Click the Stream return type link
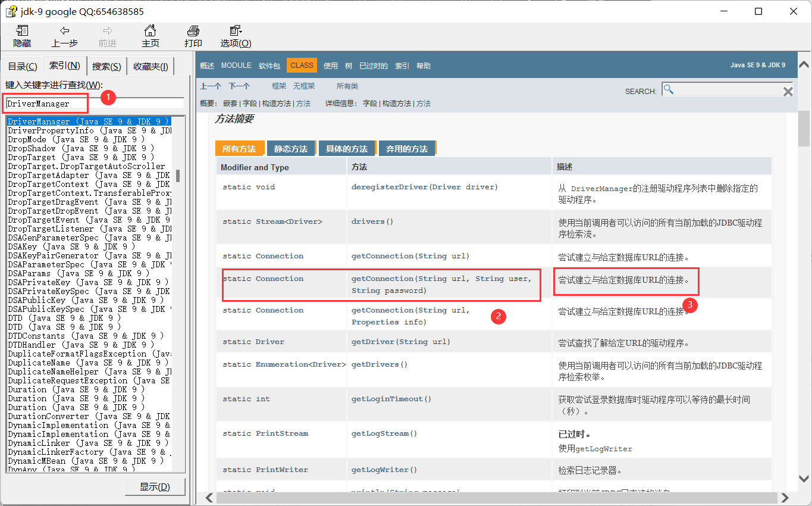 coord(270,221)
